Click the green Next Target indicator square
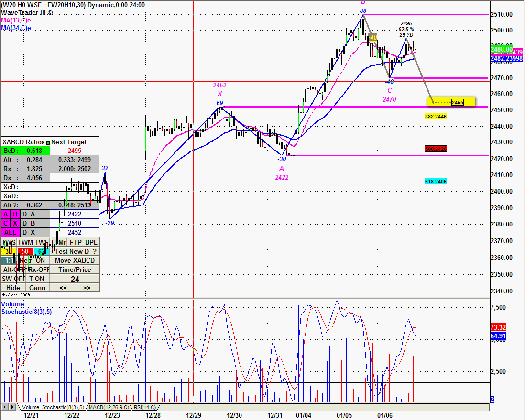Screen dimensions: 525x420 click(48, 142)
